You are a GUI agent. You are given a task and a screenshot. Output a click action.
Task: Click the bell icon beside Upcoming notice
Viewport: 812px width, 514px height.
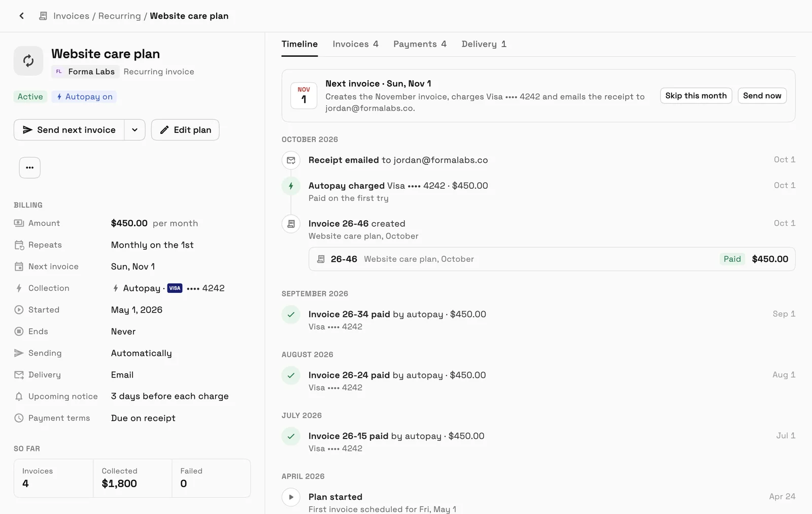(19, 396)
